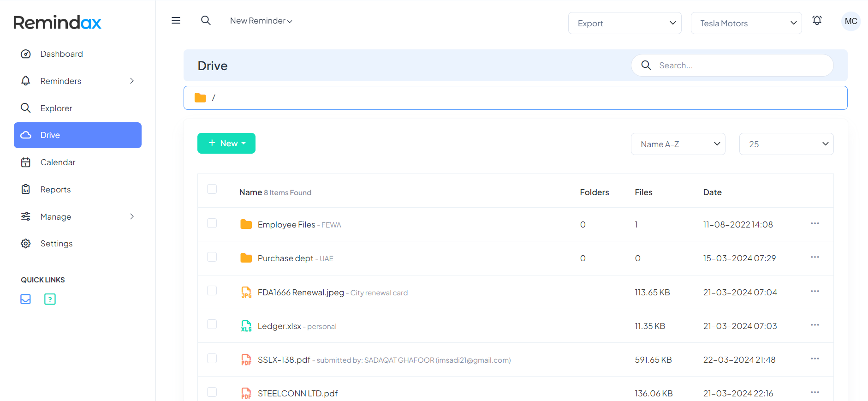This screenshot has width=868, height=401.
Task: Open the 25 items-per-page dropdown
Action: (786, 144)
